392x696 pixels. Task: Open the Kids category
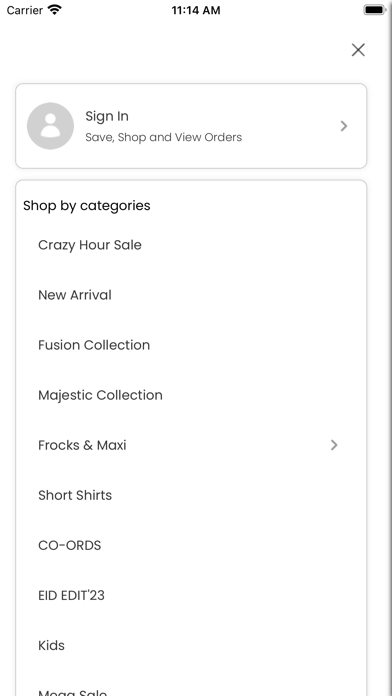pyautogui.click(x=51, y=645)
